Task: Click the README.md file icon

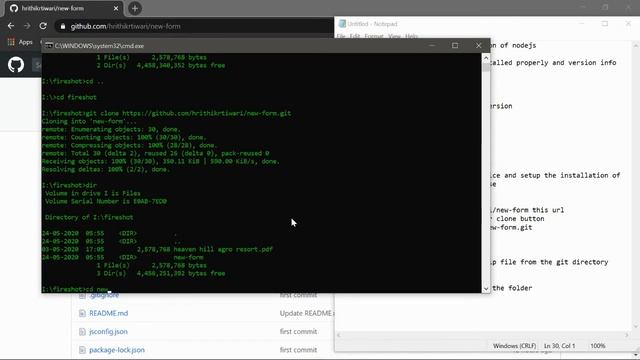Action: pyautogui.click(x=82, y=313)
